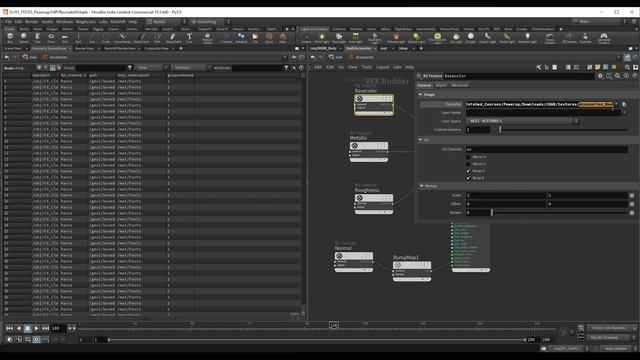Viewport: 640px width, 360px height.
Task: Click the current frame marker on timeline
Action: point(334,325)
